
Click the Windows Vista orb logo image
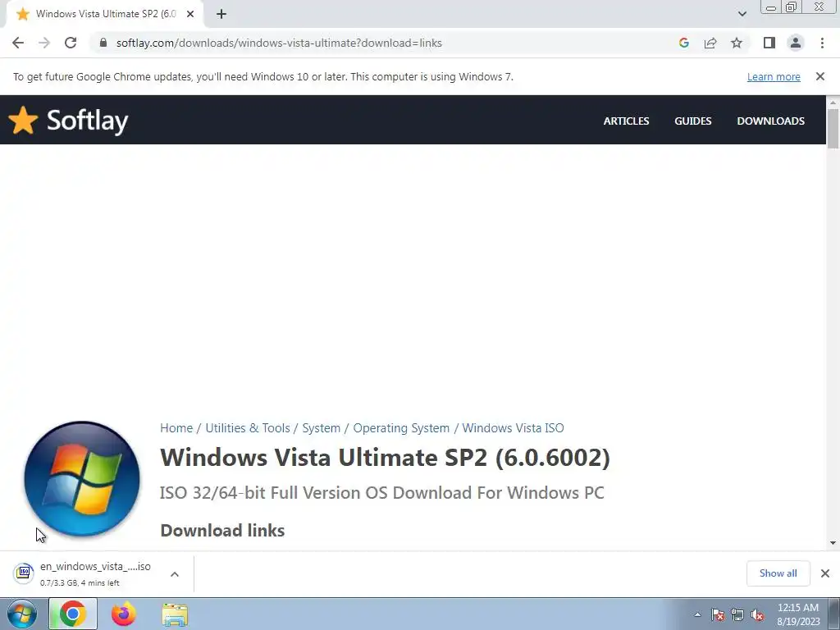coord(82,478)
